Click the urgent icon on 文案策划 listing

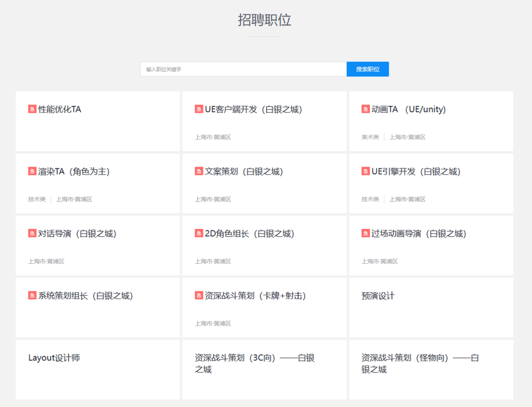pos(199,171)
